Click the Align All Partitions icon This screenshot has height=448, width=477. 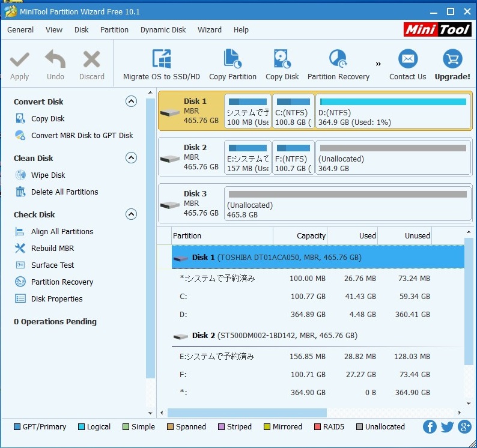(20, 232)
